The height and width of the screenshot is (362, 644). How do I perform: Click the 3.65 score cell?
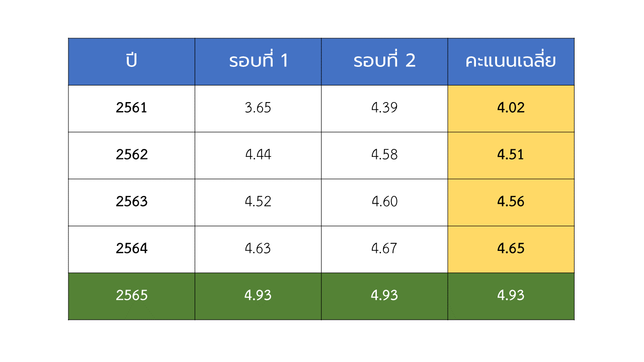tap(258, 109)
